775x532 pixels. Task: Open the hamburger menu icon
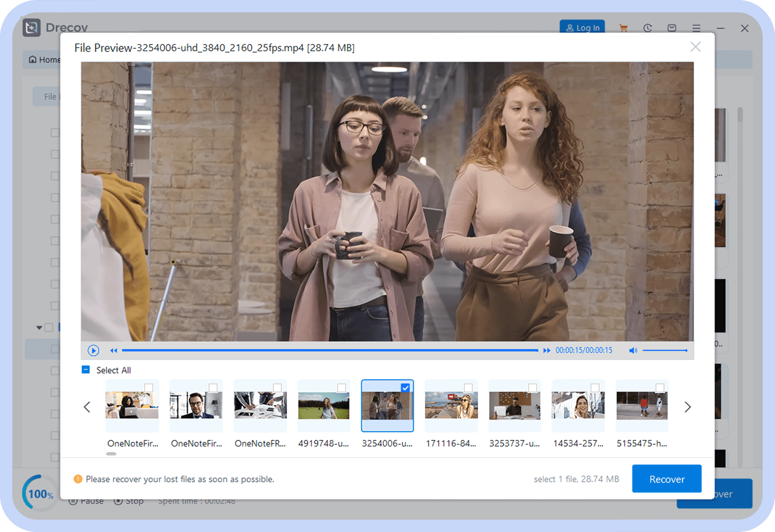coord(696,28)
